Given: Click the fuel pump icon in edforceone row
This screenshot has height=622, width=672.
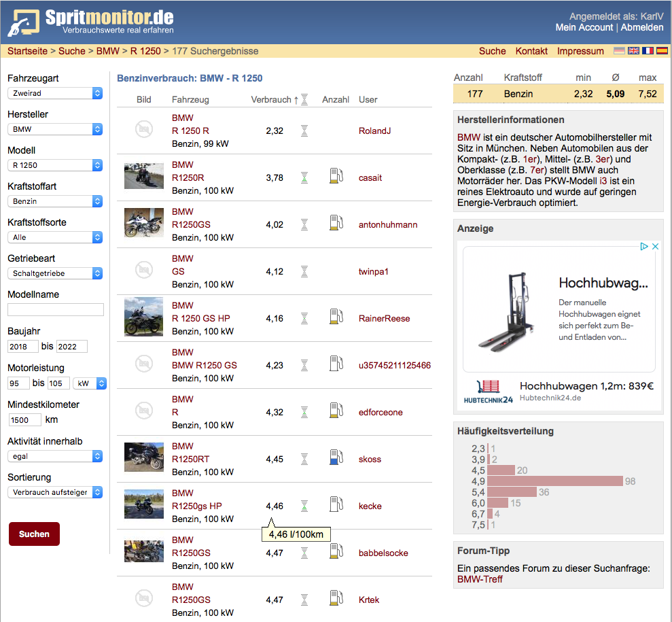Looking at the screenshot, I should click(x=336, y=411).
